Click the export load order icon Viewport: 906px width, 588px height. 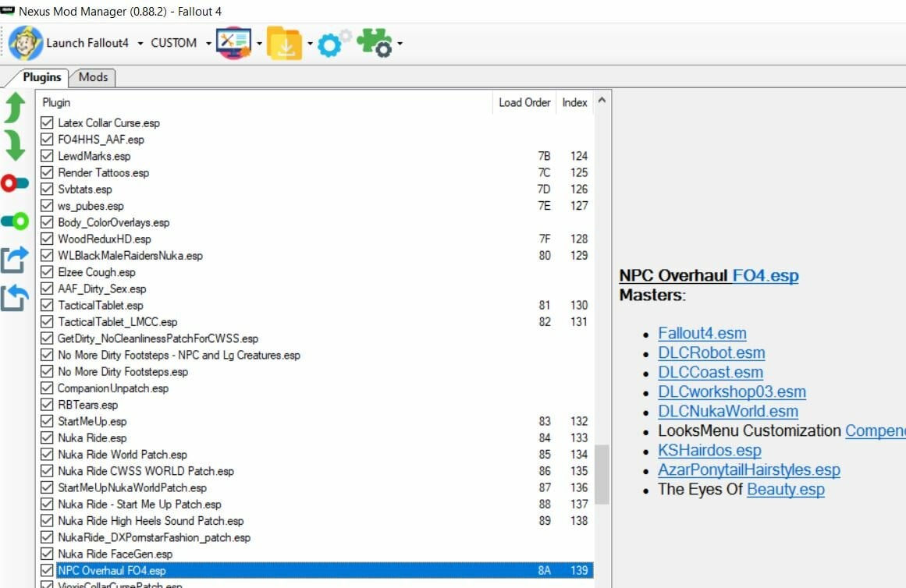tap(15, 260)
